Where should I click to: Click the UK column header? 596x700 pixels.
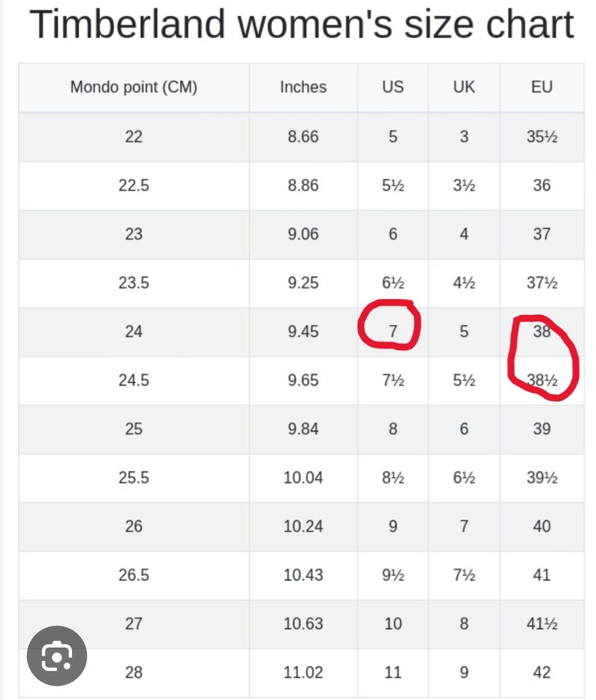pyautogui.click(x=464, y=87)
